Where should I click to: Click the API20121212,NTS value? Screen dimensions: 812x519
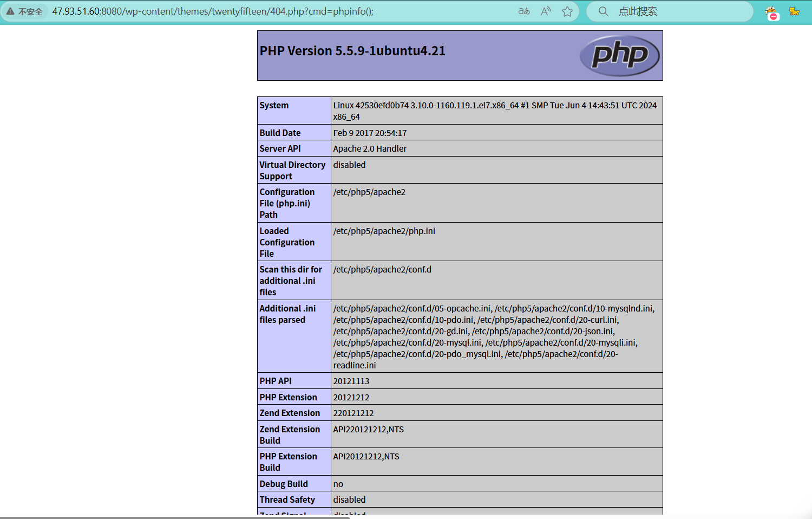click(366, 456)
